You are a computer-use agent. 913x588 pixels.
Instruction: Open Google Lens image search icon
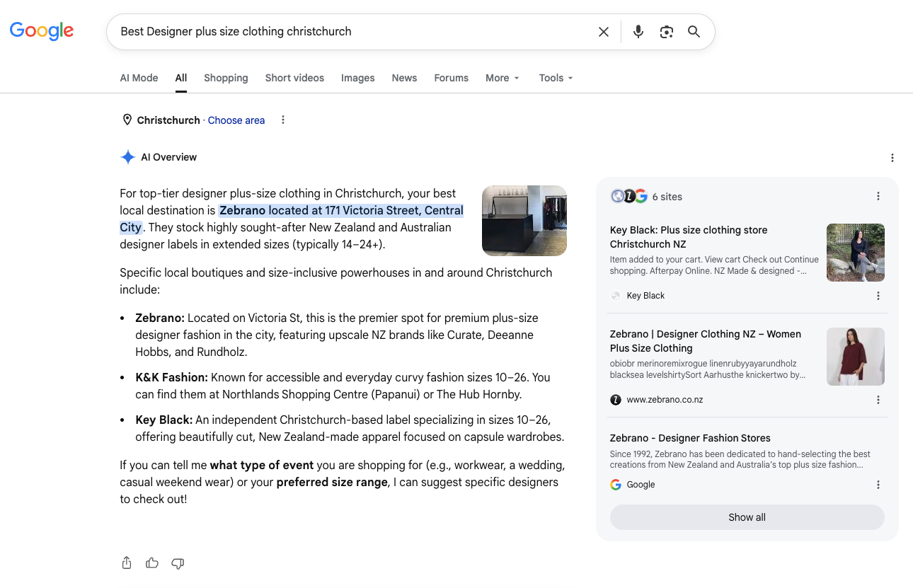[x=666, y=32]
